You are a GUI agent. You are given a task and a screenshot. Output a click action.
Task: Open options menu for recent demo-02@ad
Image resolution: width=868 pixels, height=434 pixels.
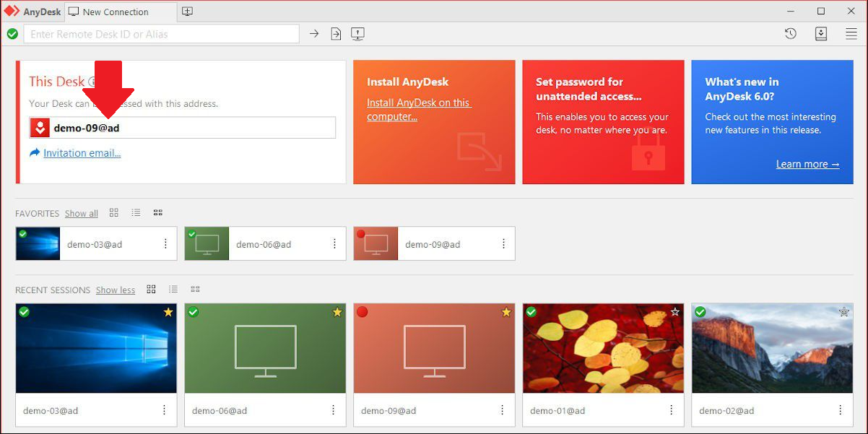click(840, 410)
